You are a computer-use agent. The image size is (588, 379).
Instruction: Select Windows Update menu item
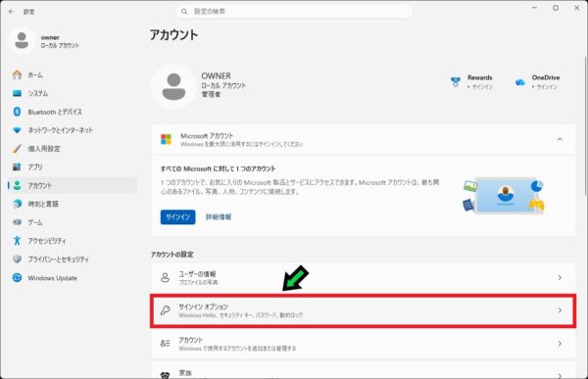pos(73,278)
